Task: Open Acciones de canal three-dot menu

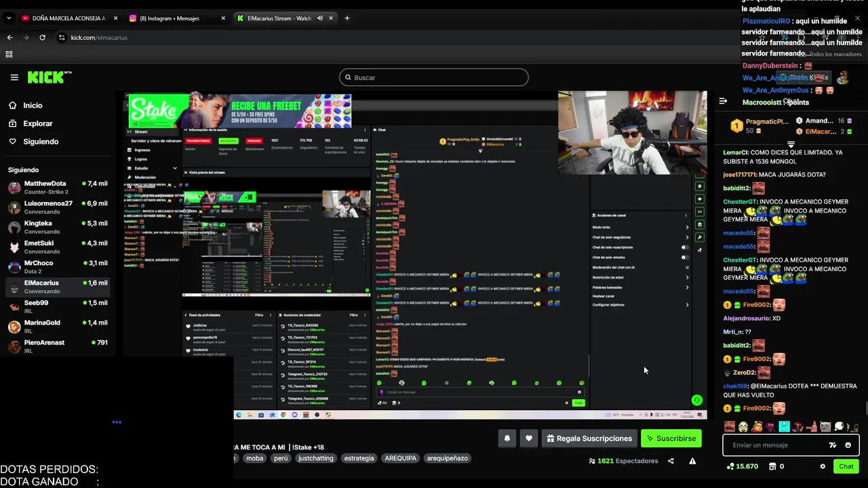Action: coord(687,215)
